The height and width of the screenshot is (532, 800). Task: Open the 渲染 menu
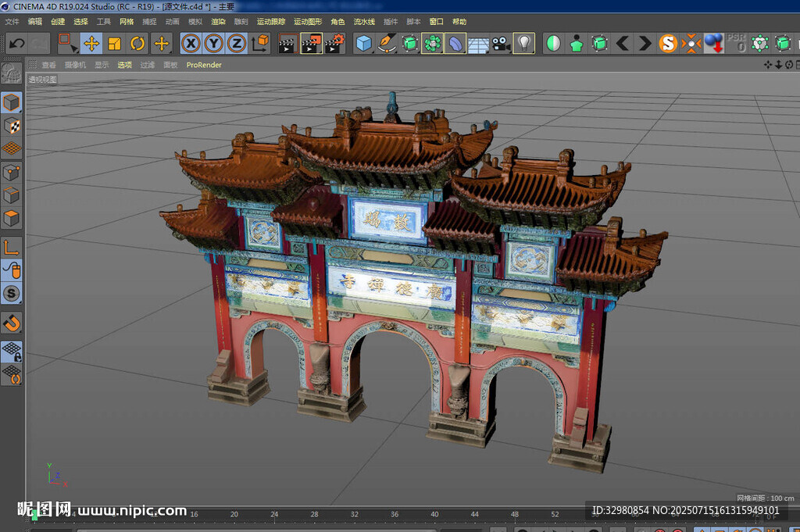pos(219,21)
